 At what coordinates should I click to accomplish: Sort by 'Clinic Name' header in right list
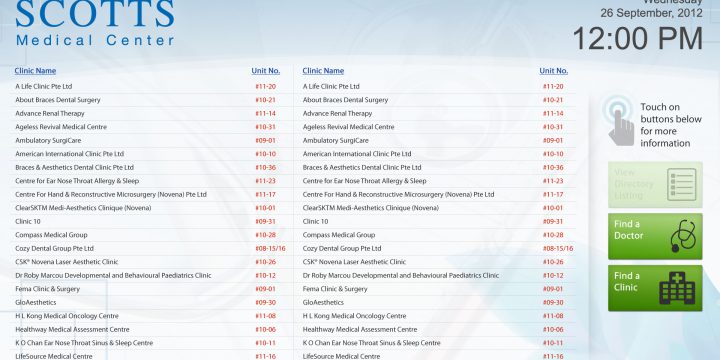point(323,71)
